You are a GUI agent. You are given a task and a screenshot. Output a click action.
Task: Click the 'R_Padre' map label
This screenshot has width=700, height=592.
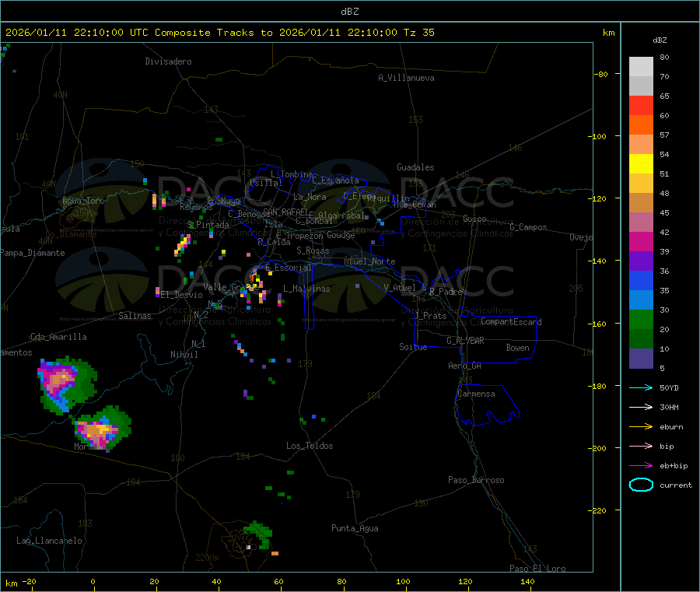tap(446, 292)
